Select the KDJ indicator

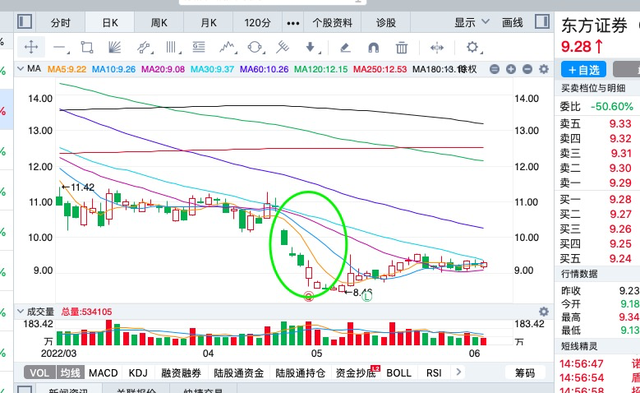tap(138, 373)
